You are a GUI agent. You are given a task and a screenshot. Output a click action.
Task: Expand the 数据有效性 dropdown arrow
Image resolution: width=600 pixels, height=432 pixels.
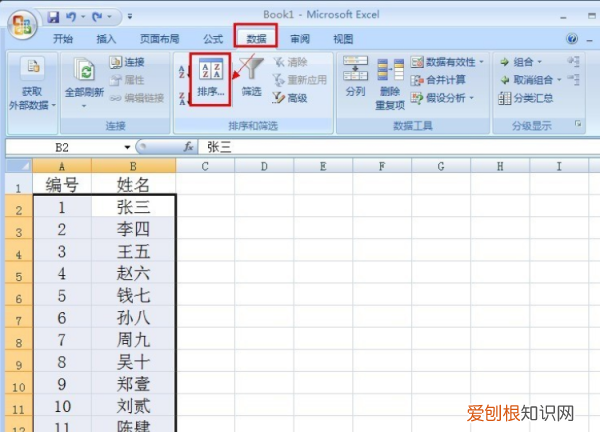tap(481, 62)
